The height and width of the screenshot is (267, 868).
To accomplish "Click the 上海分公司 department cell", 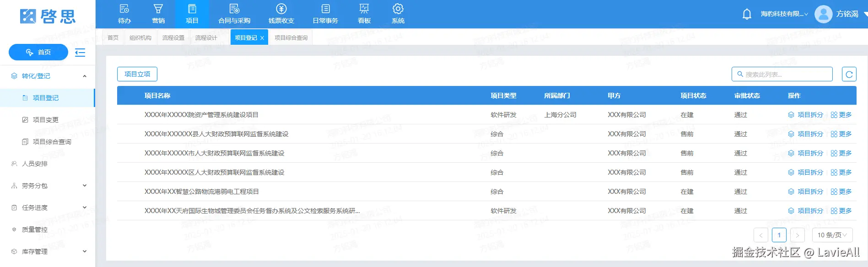I will 561,115.
